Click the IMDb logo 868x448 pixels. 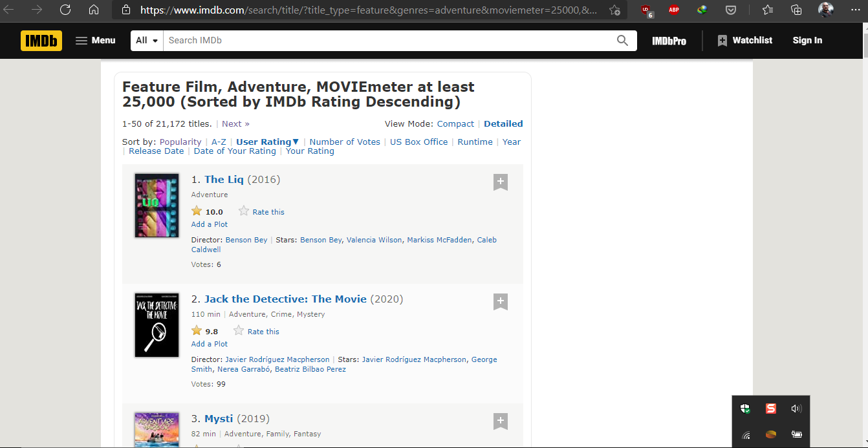[x=41, y=40]
